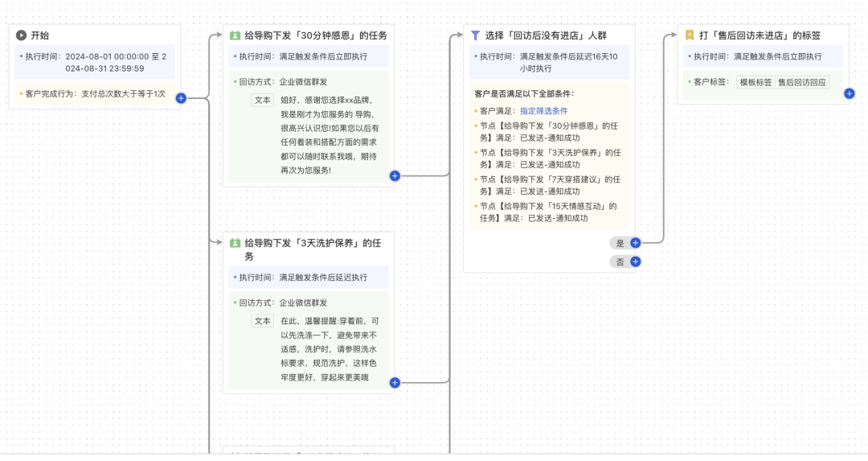868x461 pixels.
Task: Click the funnel filter icon of 选择人群 node
Action: point(476,35)
